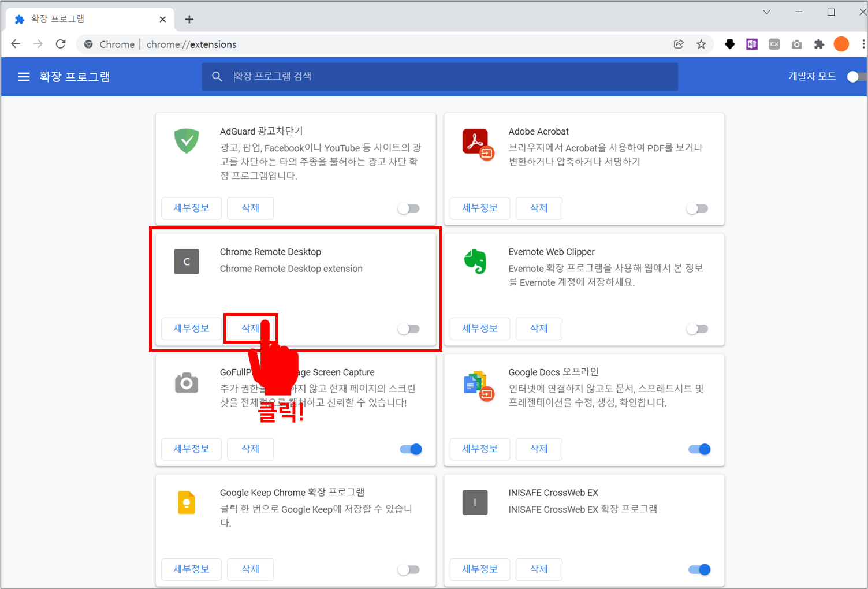Open a new tab with plus button
The image size is (868, 589).
point(189,20)
